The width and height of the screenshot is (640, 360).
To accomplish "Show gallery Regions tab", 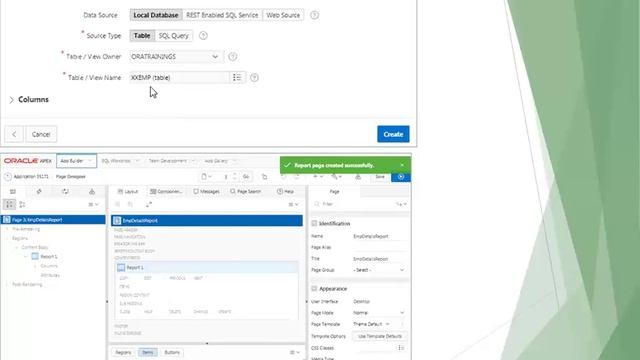I will pyautogui.click(x=123, y=352).
